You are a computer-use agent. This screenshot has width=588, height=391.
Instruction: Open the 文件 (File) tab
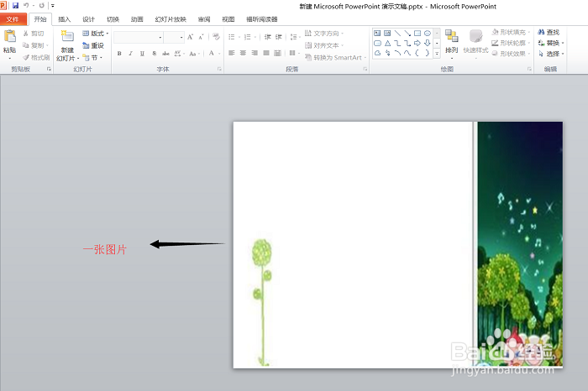(x=13, y=19)
